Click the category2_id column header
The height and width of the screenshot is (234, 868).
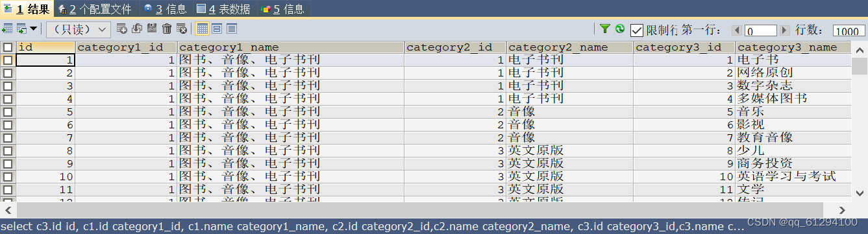(x=455, y=47)
